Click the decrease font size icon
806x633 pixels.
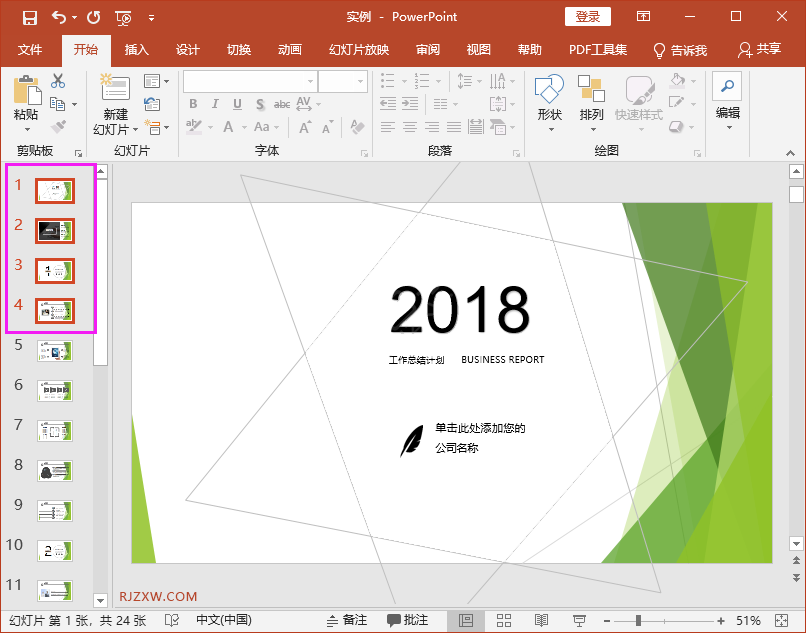pyautogui.click(x=327, y=126)
